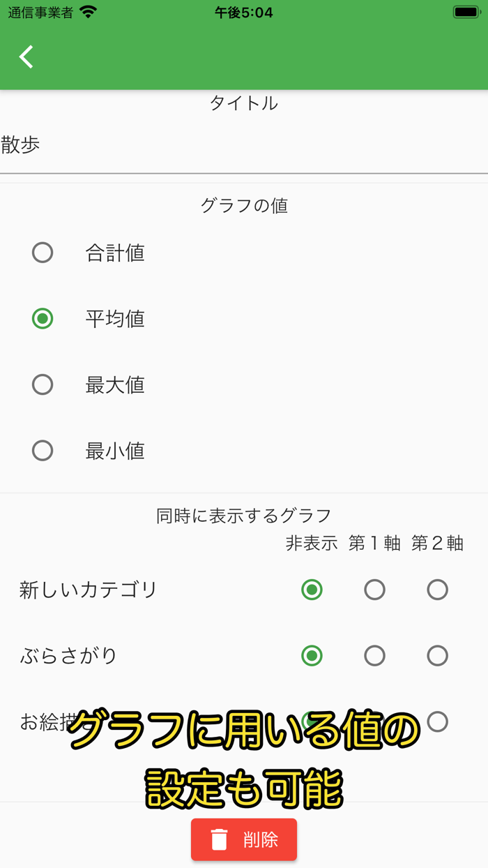
Task: Tap the タイトル section header
Action: [x=243, y=103]
